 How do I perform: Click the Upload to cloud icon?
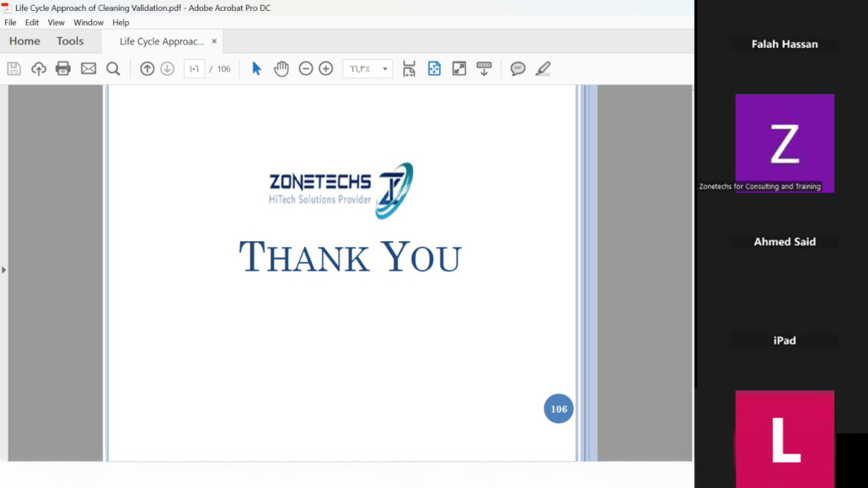pos(39,69)
